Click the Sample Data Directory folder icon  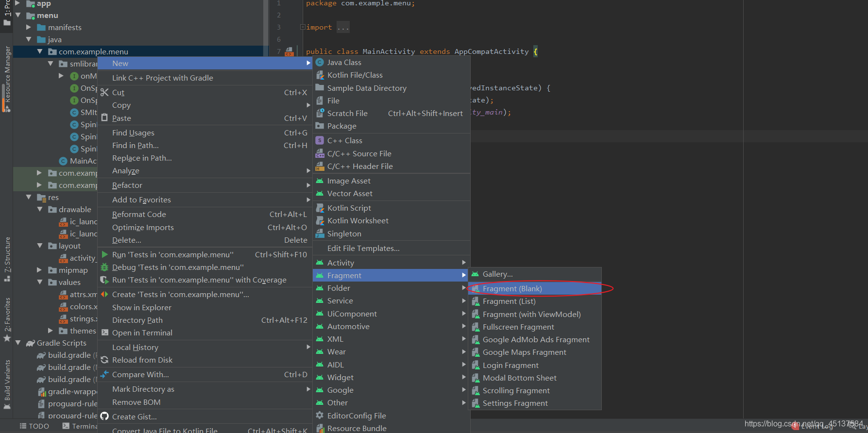(320, 87)
